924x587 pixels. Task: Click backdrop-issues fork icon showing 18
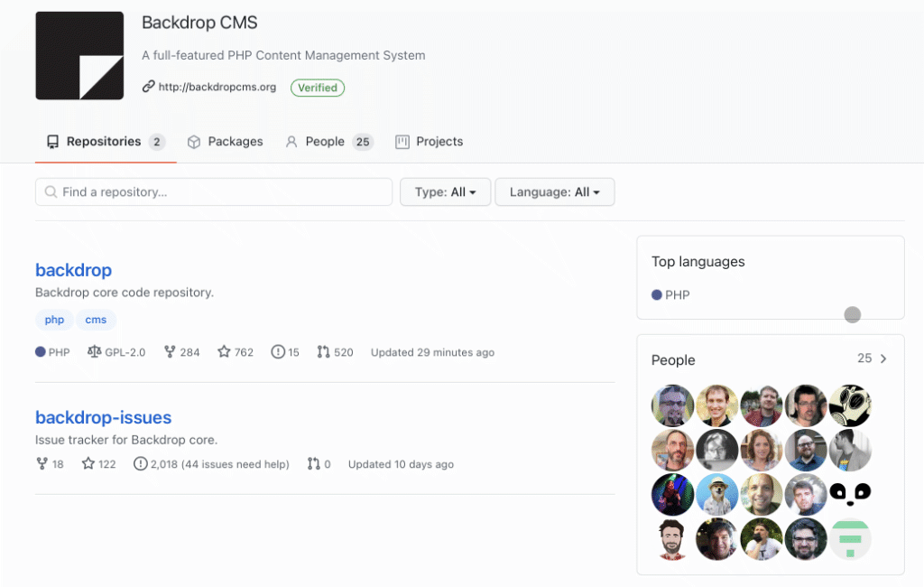click(x=42, y=463)
